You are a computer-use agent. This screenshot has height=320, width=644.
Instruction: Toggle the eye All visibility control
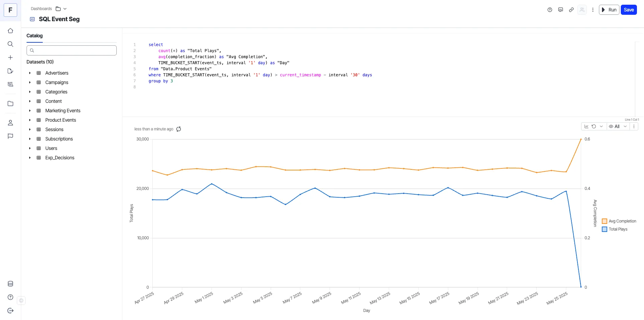(x=614, y=126)
